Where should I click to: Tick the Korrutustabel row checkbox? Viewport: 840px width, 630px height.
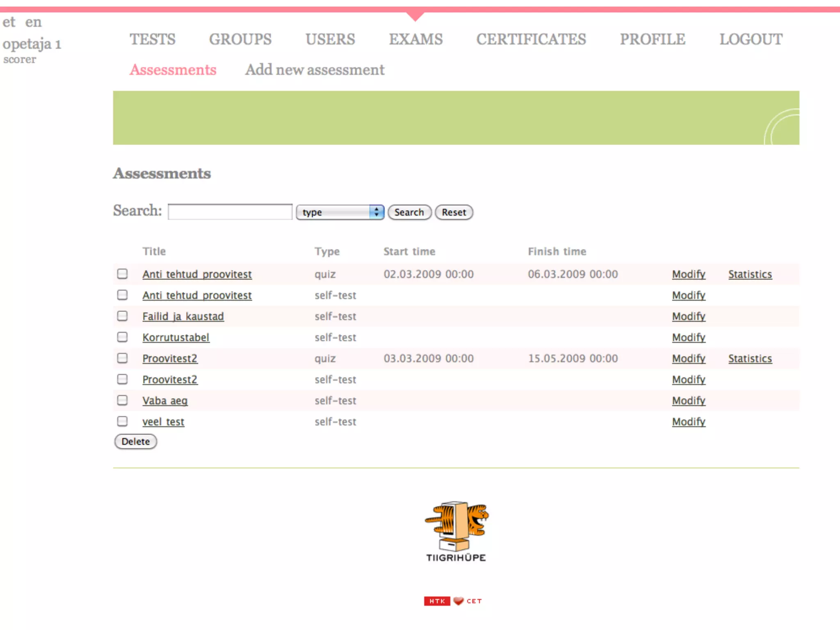pyautogui.click(x=122, y=337)
